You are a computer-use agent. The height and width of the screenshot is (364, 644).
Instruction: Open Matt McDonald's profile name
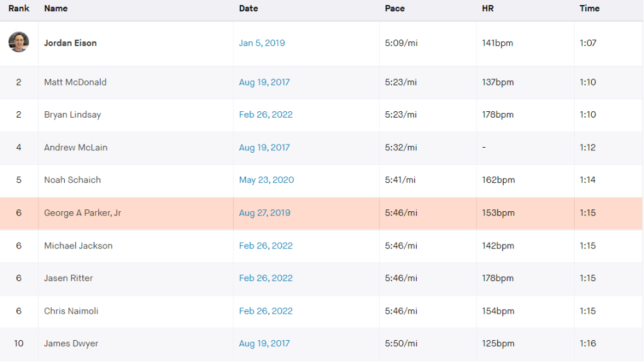click(75, 82)
